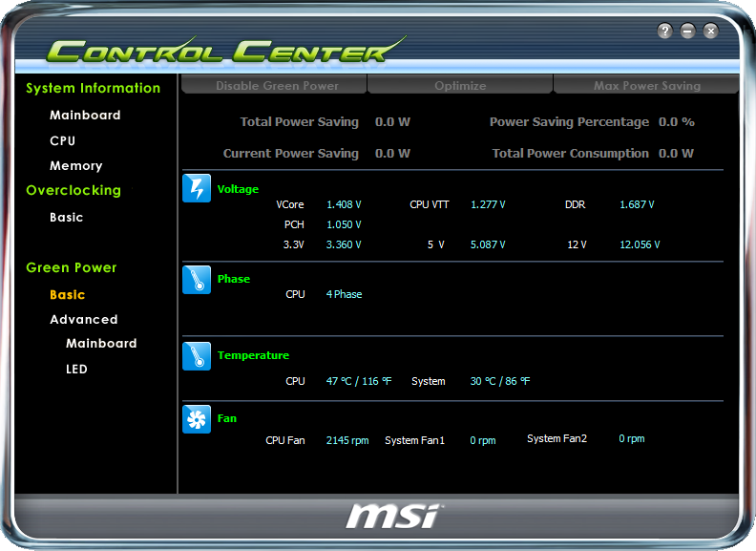Click the CPU 4 Phase value
Screen dimensions: 756x551
click(x=344, y=294)
